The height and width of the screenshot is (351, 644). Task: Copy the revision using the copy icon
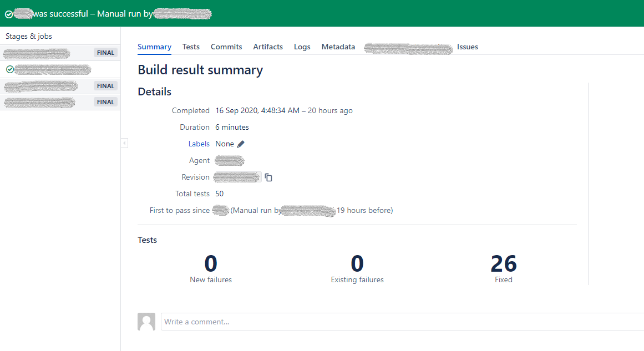tap(268, 177)
